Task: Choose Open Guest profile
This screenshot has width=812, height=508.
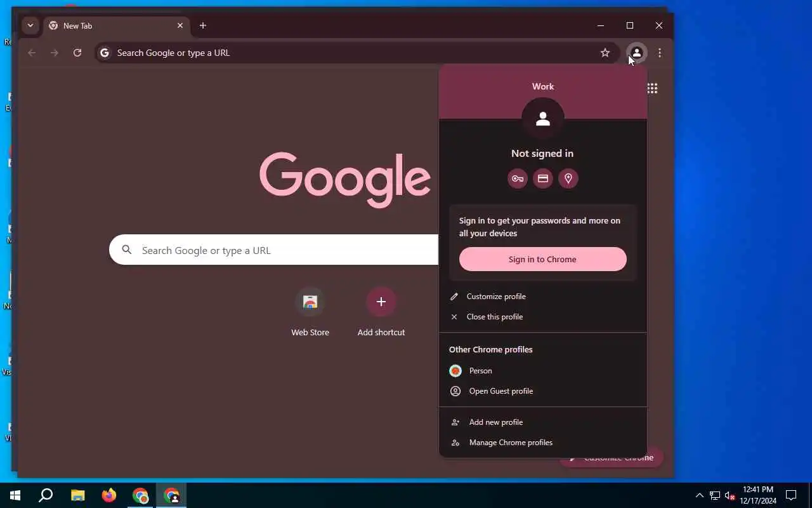Action: coord(543,391)
